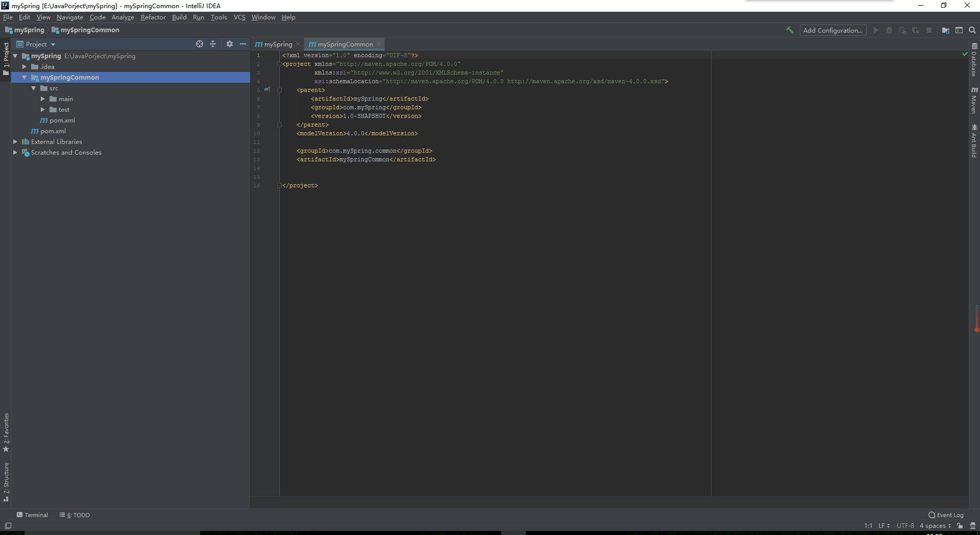Image resolution: width=980 pixels, height=535 pixels.
Task: Toggle read-only lock in status bar
Action: (x=960, y=525)
